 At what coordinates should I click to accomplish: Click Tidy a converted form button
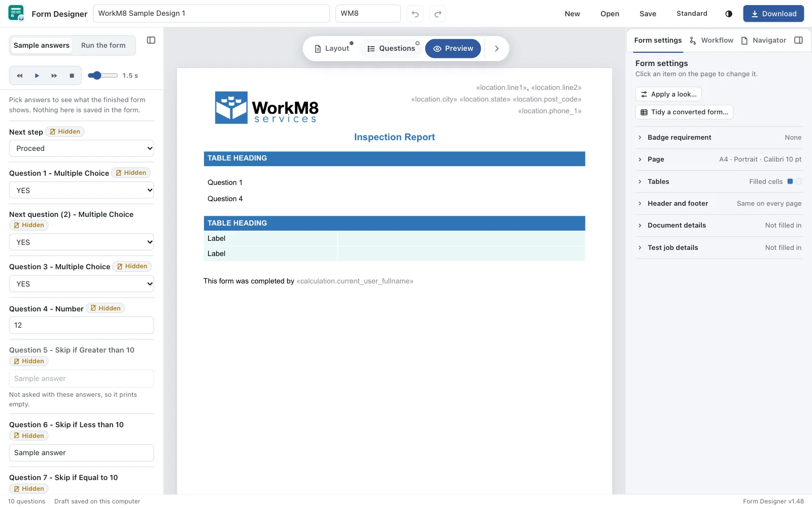pos(684,112)
